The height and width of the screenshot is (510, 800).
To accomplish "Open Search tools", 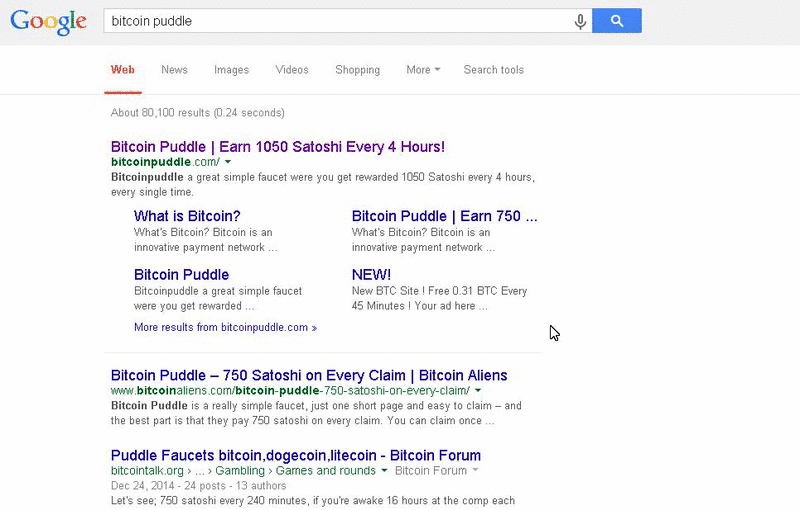I will click(493, 70).
